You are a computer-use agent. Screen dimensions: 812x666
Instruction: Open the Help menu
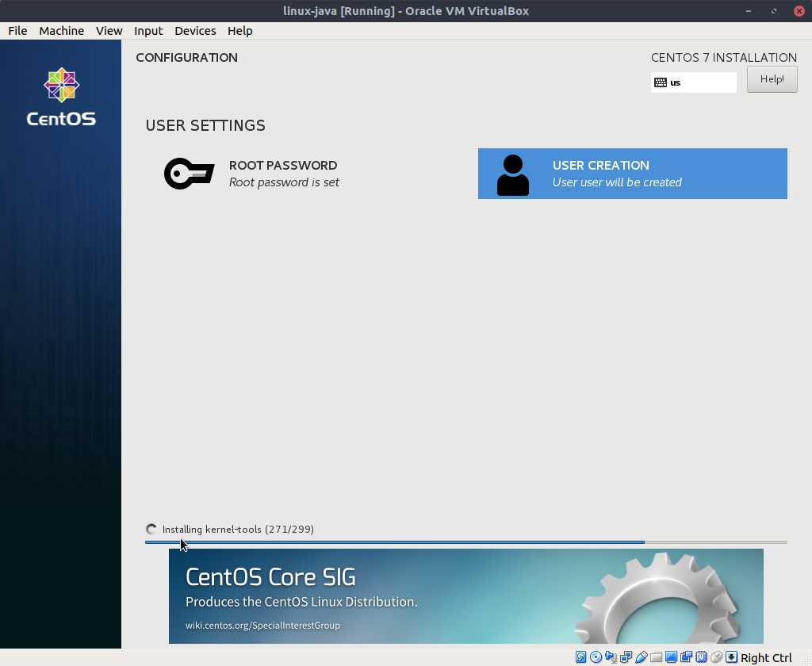(x=239, y=31)
